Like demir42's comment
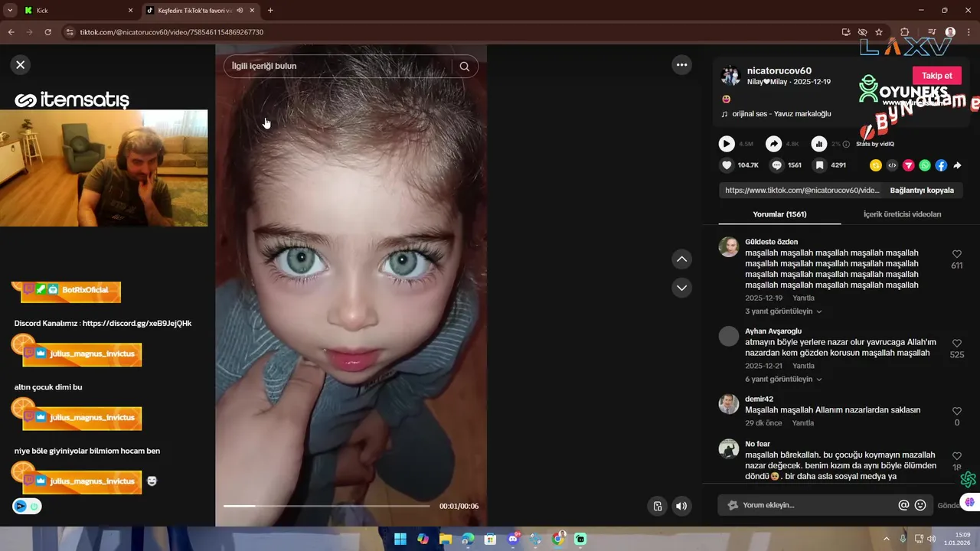Image resolution: width=980 pixels, height=551 pixels. pyautogui.click(x=956, y=412)
